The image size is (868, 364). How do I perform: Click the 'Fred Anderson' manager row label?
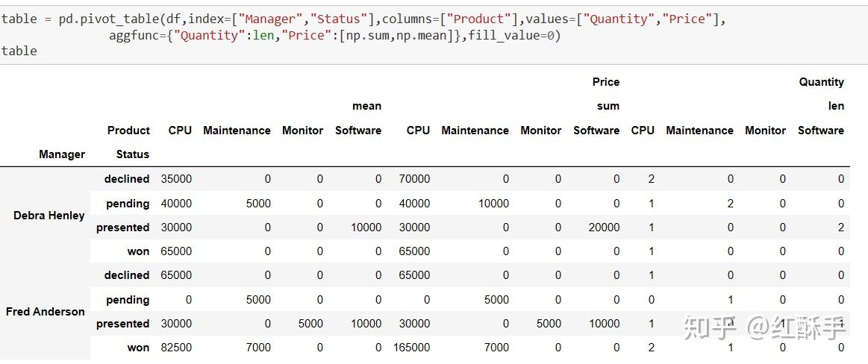46,312
